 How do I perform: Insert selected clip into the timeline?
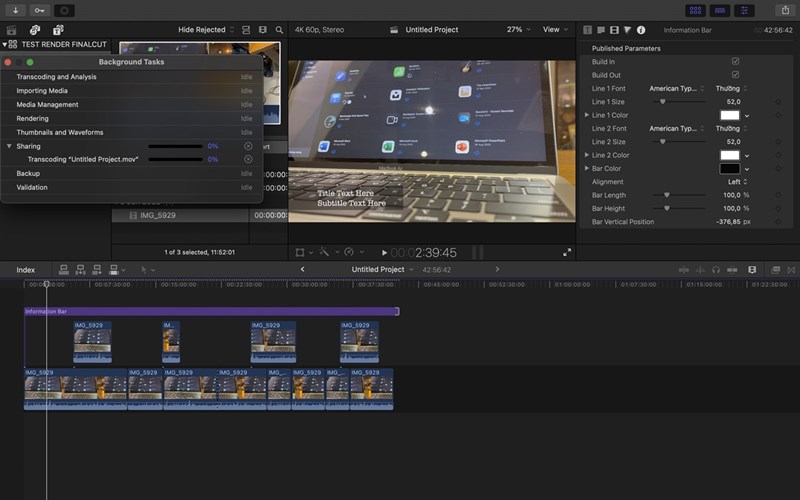pos(80,270)
